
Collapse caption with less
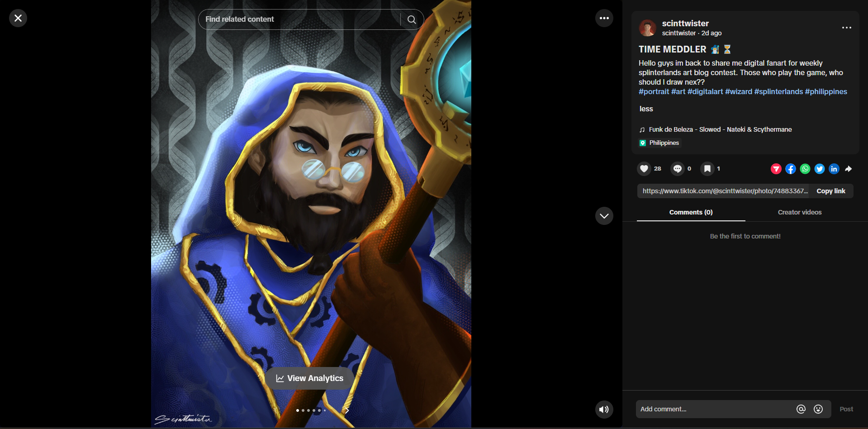click(646, 109)
